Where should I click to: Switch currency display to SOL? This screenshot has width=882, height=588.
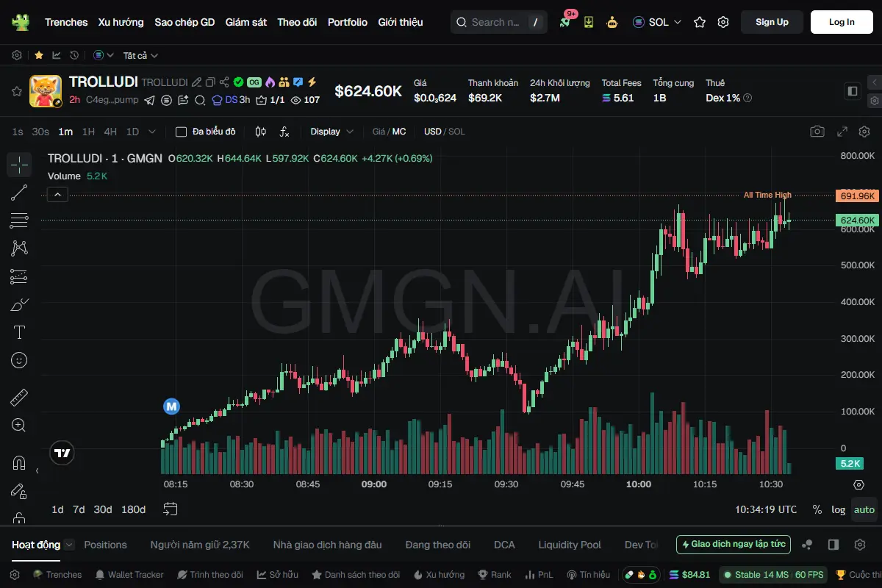pyautogui.click(x=456, y=132)
